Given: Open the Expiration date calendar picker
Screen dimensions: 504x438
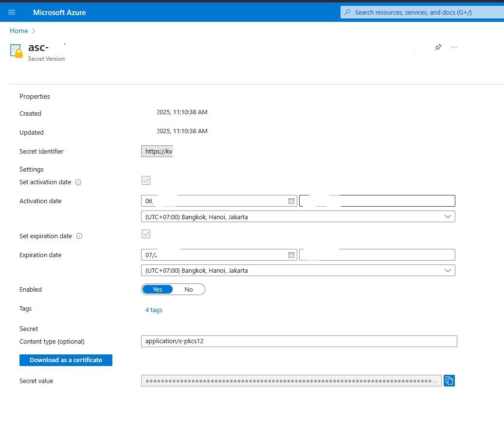Looking at the screenshot, I should coord(291,255).
